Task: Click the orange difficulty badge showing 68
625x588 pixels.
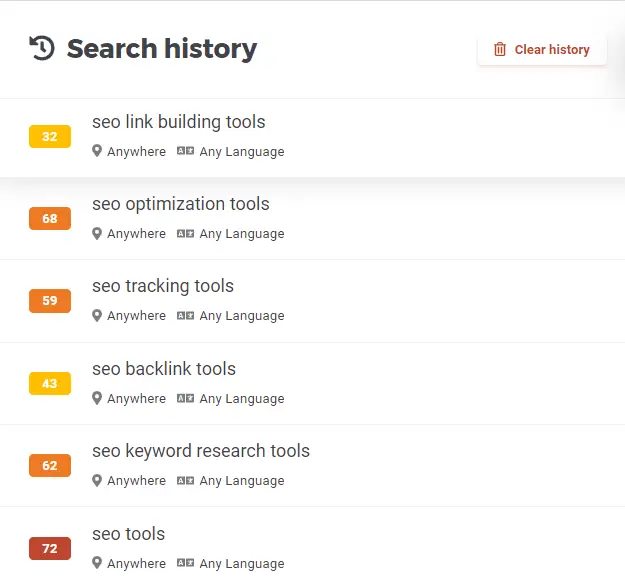Action: 50,218
